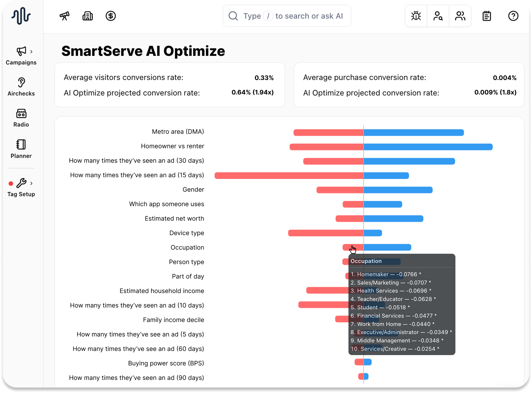Viewport: 532px width, 393px height.
Task: Open the dollar sign billing icon
Action: [111, 16]
